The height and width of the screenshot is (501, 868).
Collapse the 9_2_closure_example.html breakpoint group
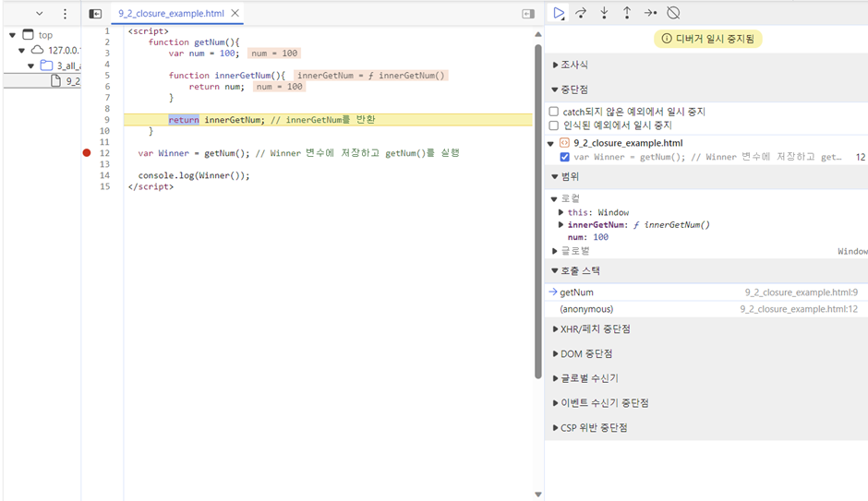click(x=550, y=144)
